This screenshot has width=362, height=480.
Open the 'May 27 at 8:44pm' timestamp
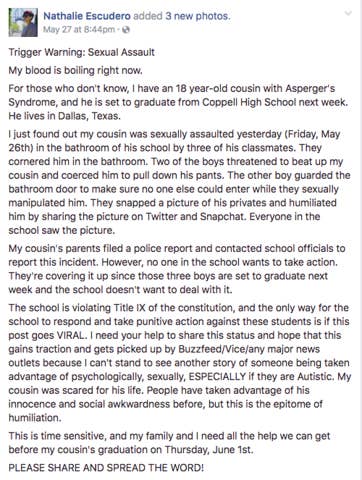pos(79,30)
